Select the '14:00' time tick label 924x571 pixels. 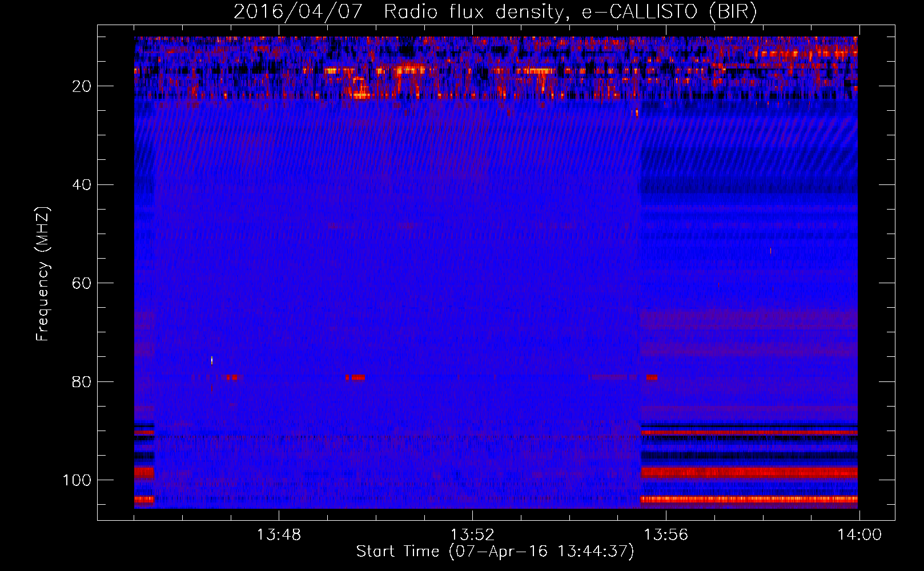pyautogui.click(x=859, y=535)
